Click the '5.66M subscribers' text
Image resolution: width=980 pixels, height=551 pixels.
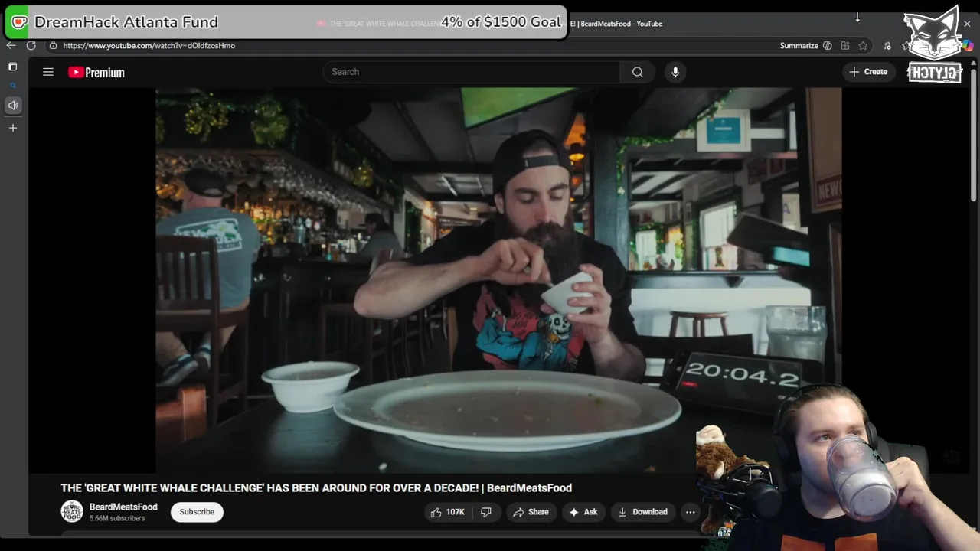117,519
